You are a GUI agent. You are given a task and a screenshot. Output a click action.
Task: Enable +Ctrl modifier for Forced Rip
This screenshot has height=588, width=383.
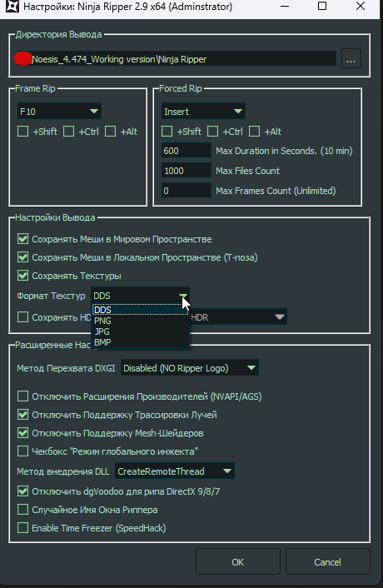click(x=212, y=132)
